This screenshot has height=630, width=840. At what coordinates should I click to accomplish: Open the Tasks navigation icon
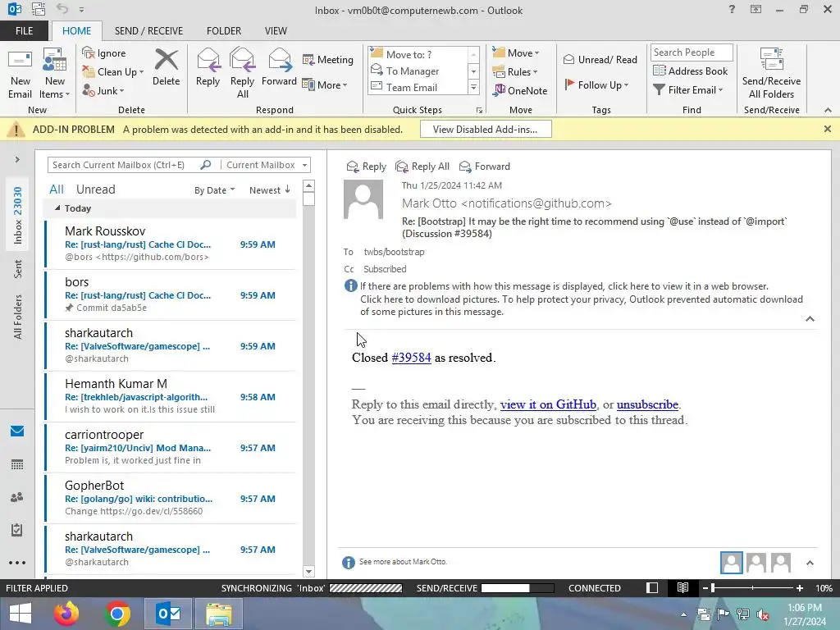pos(17,530)
